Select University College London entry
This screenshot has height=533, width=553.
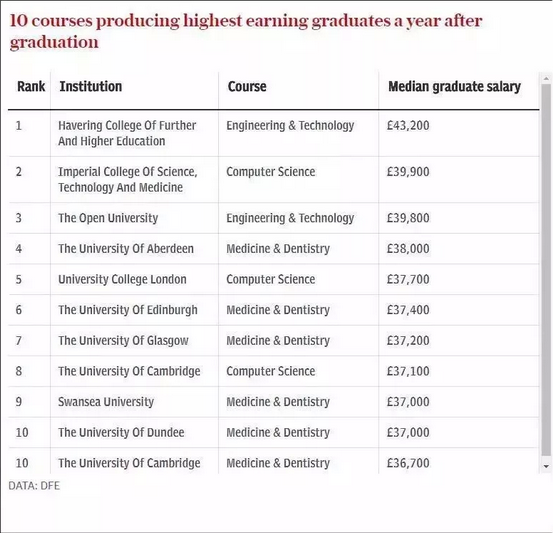[x=122, y=279]
